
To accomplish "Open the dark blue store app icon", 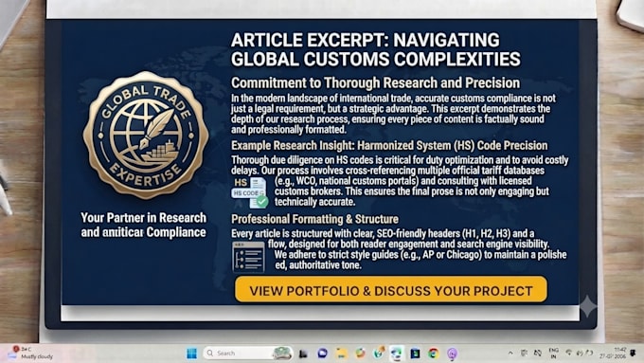I will tap(415, 354).
